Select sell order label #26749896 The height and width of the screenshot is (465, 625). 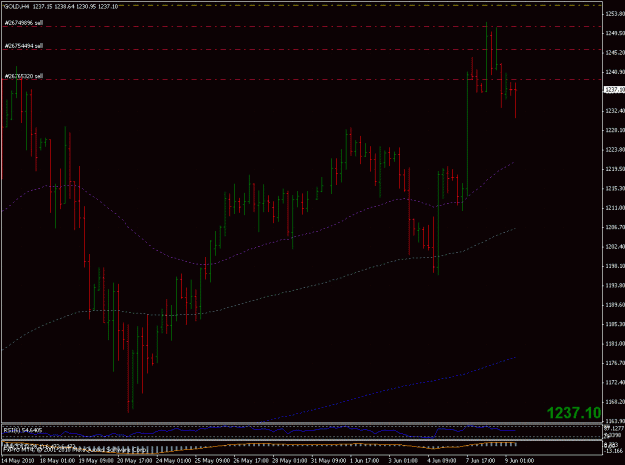[24, 23]
